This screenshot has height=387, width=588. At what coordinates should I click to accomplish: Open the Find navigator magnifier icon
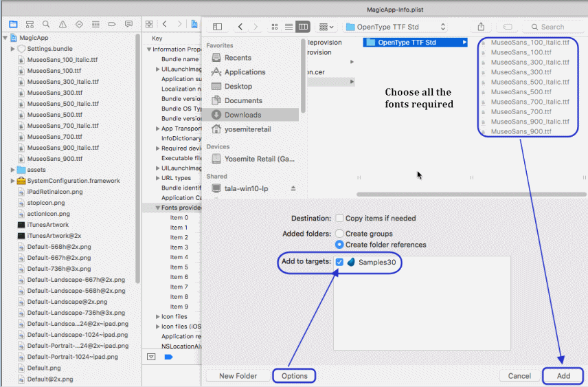46,24
